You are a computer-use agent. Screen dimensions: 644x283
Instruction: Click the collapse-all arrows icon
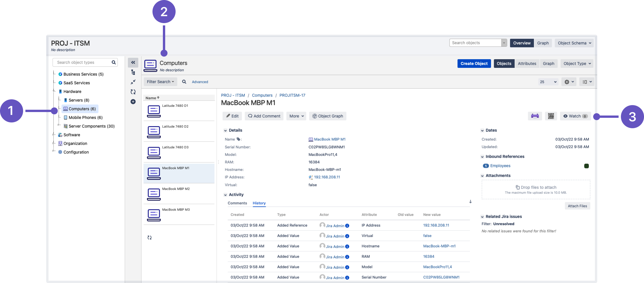pos(133,82)
